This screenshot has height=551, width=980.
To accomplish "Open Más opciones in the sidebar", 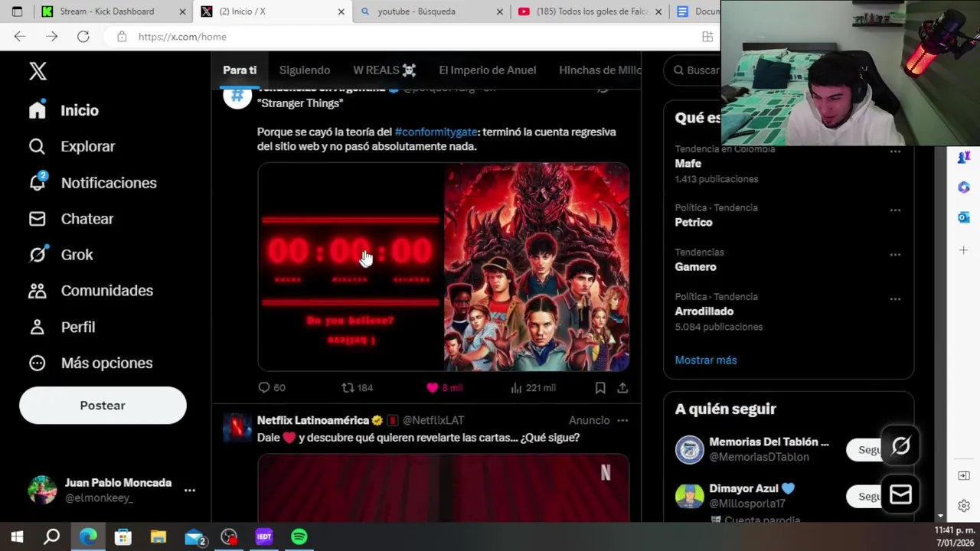I will coord(90,363).
